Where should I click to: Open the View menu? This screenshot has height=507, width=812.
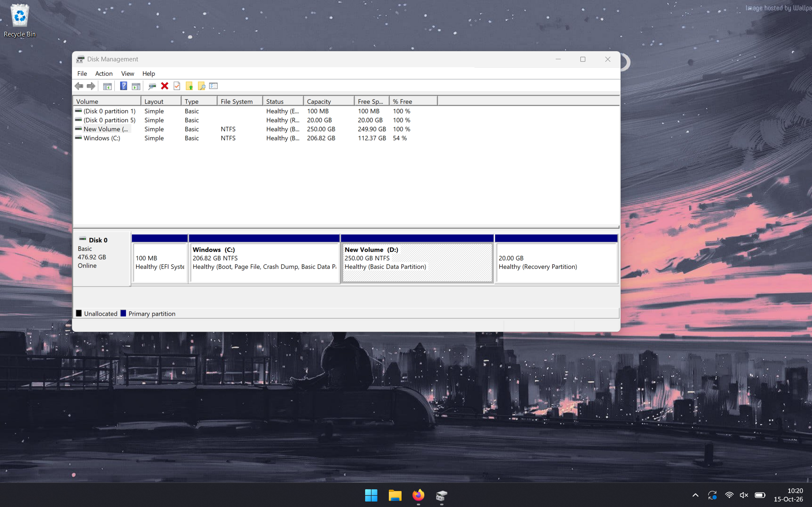coord(127,74)
